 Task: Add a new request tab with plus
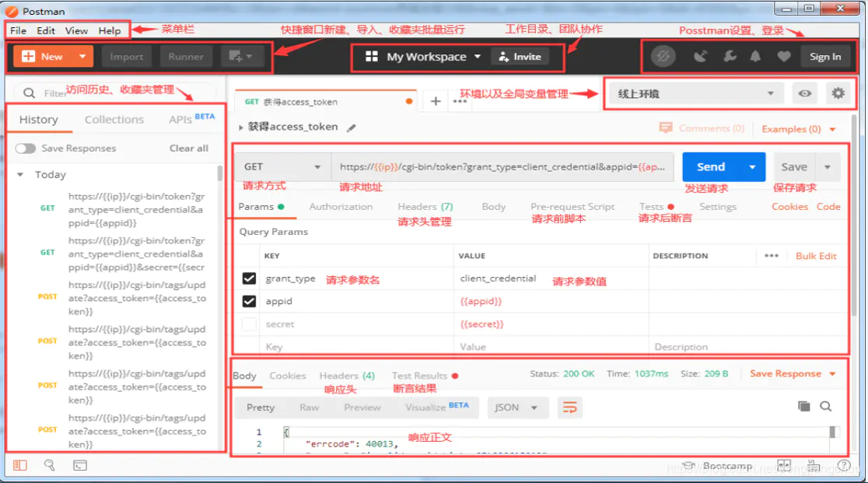point(436,101)
